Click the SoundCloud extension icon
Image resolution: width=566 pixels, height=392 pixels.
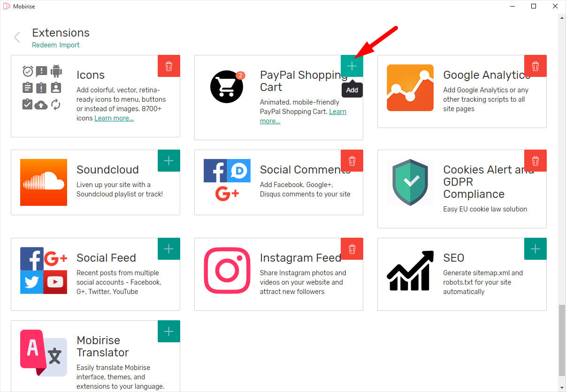pos(44,182)
